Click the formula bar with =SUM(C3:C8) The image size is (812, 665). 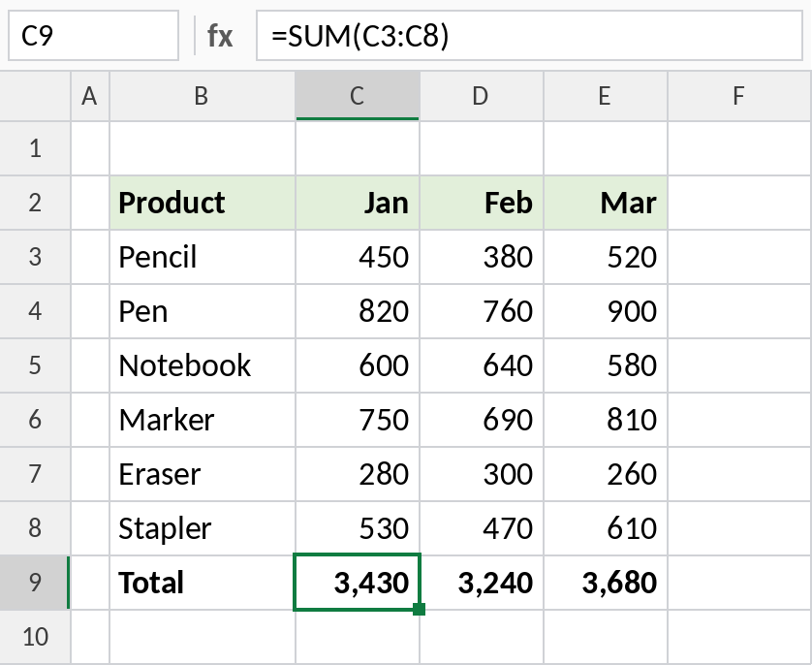coord(529,36)
